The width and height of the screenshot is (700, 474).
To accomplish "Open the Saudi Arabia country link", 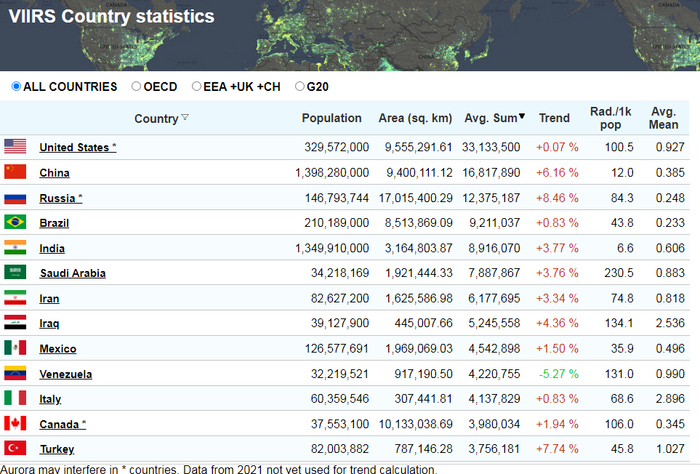I will pos(73,273).
